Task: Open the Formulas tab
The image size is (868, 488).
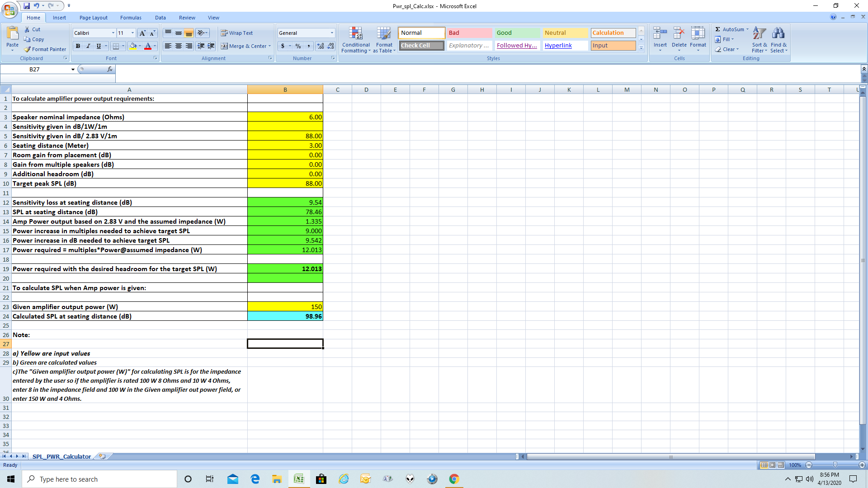Action: (131, 18)
